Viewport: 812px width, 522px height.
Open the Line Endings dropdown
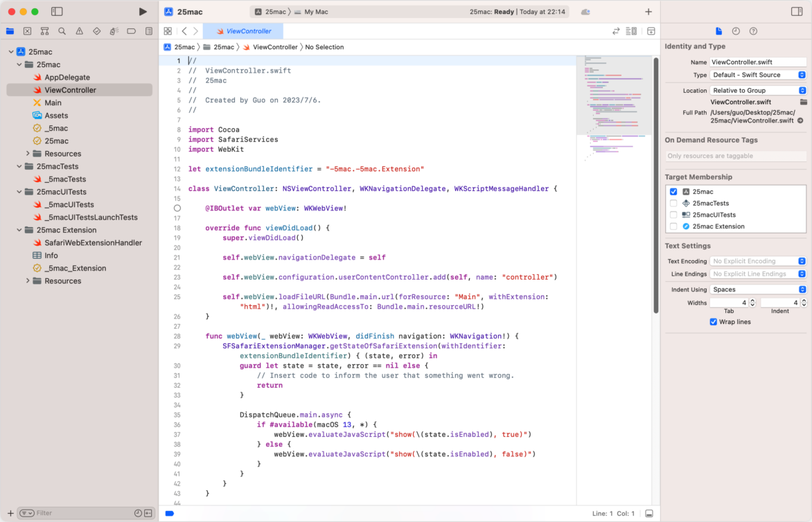coord(758,274)
